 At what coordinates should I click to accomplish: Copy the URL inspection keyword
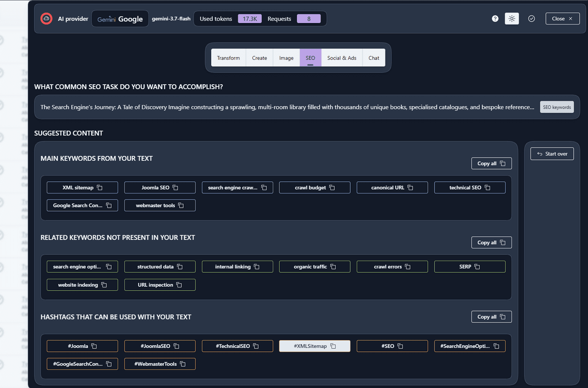coord(160,285)
